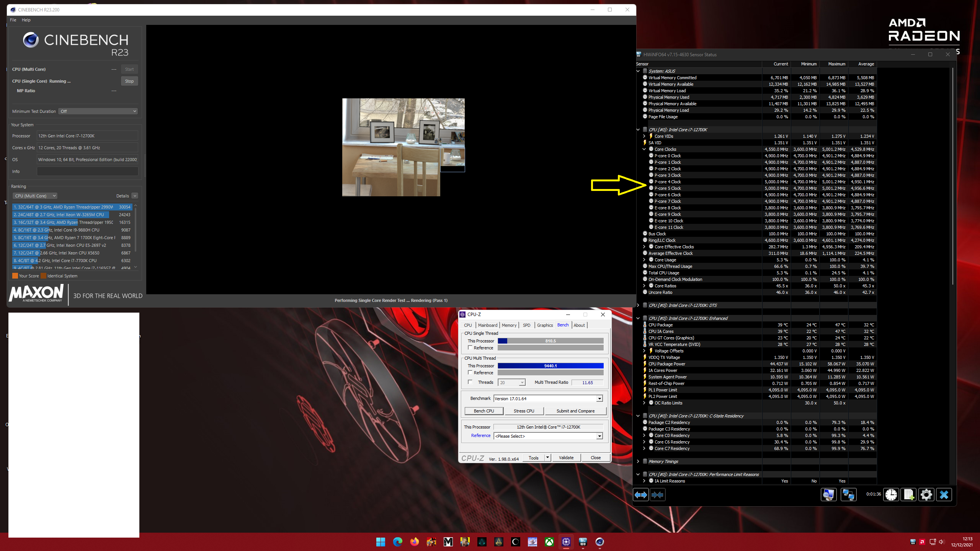Enable the Threads checkbox in CPU-Z

(470, 382)
